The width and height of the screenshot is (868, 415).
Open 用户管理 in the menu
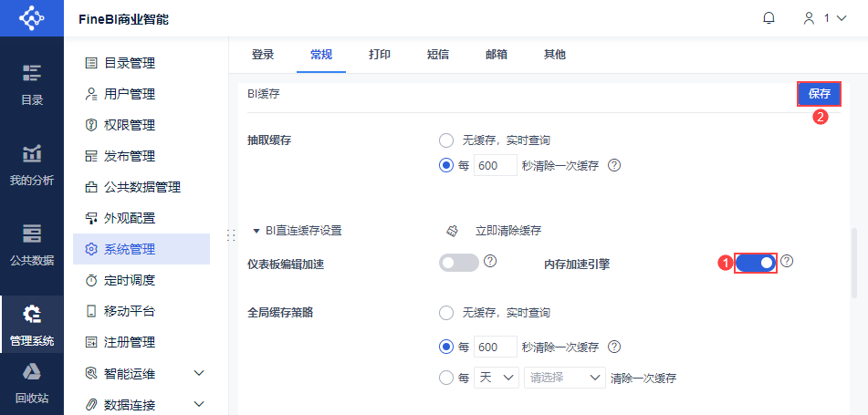(x=129, y=94)
